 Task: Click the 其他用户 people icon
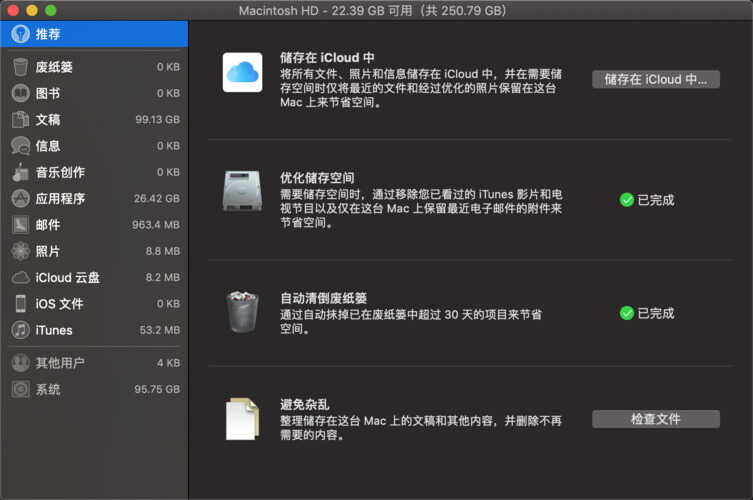pos(20,363)
